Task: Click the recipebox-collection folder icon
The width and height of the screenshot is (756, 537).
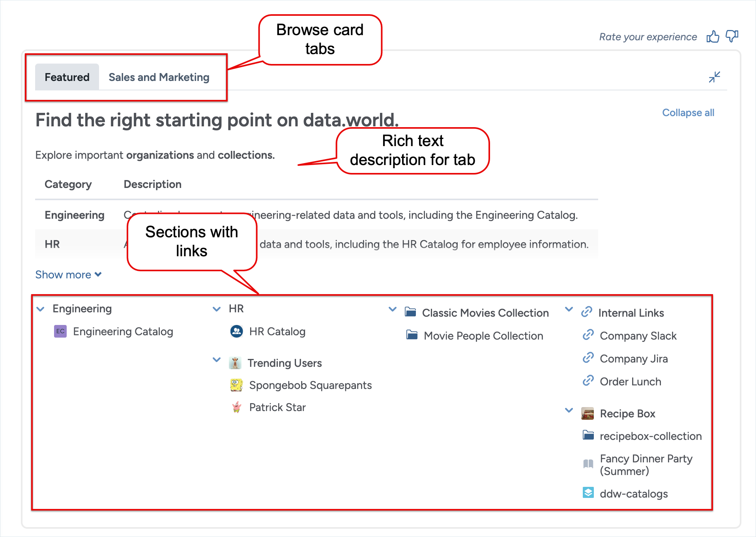Action: (x=588, y=435)
